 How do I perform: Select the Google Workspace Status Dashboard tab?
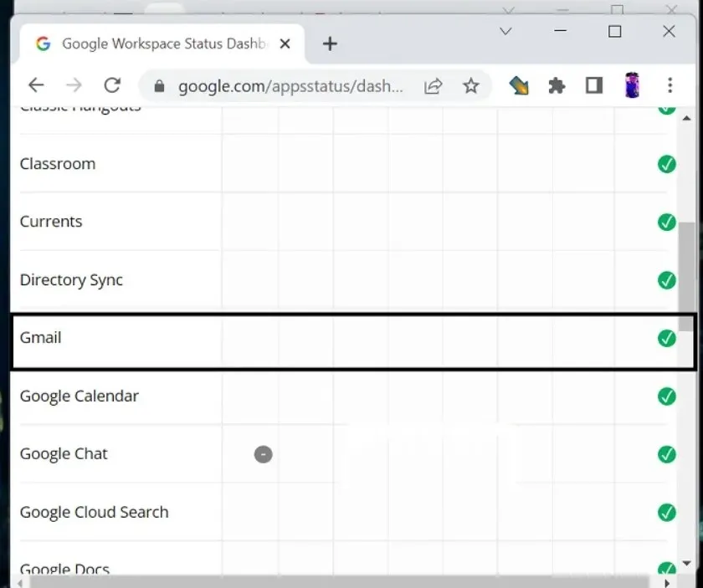point(162,44)
